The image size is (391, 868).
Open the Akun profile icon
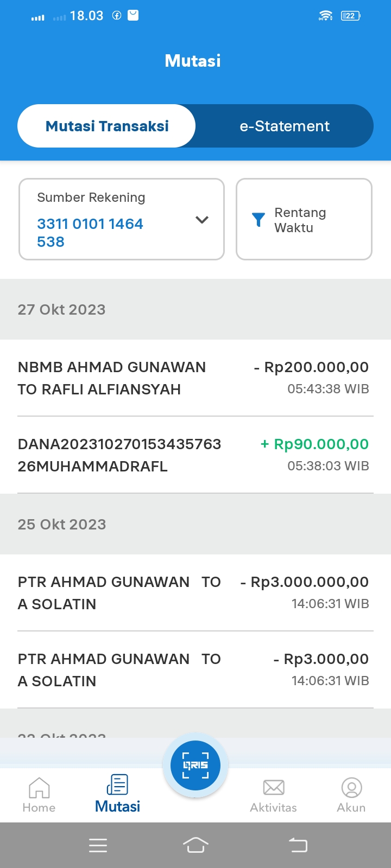pos(351,788)
